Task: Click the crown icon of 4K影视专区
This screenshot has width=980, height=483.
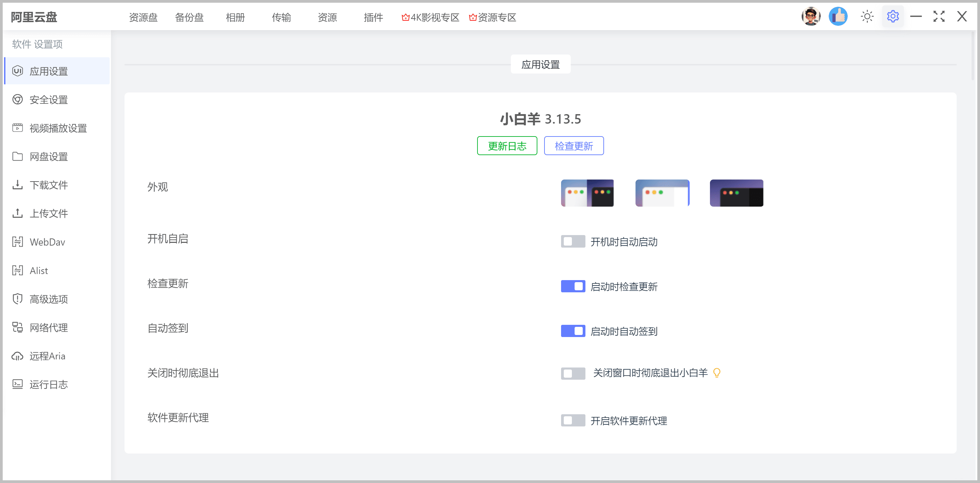Action: [405, 18]
